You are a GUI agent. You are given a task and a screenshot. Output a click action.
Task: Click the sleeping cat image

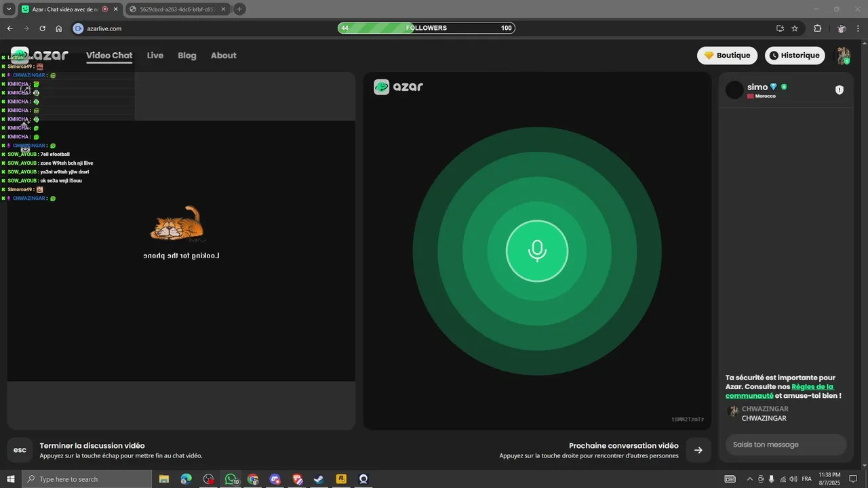pyautogui.click(x=177, y=224)
